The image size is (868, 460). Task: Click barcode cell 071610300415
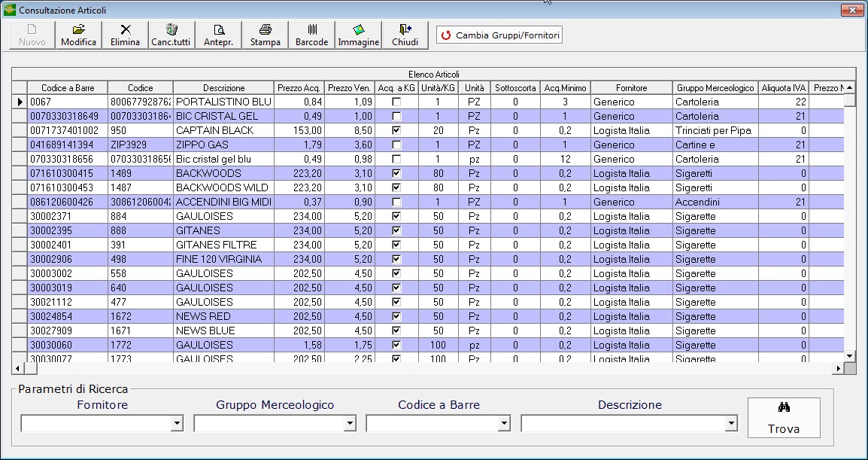click(68, 173)
